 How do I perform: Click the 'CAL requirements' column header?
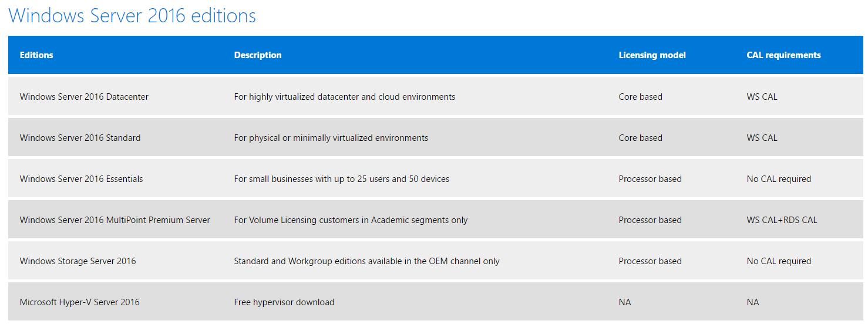coord(783,55)
